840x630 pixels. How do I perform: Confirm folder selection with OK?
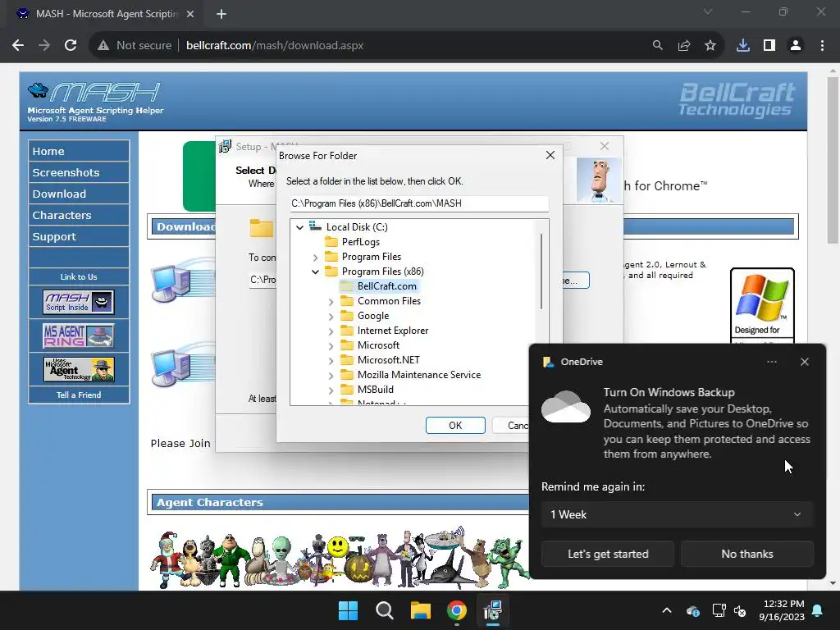coord(455,426)
